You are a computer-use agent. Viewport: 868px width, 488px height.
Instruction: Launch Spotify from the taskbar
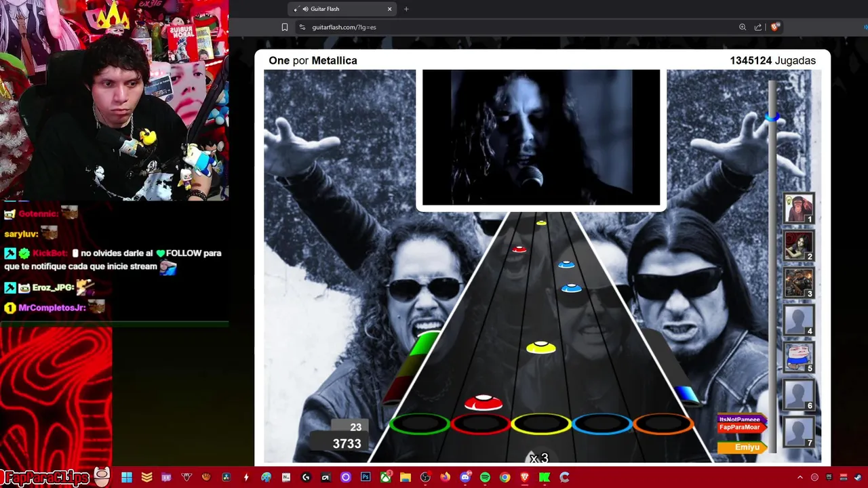[x=485, y=477]
